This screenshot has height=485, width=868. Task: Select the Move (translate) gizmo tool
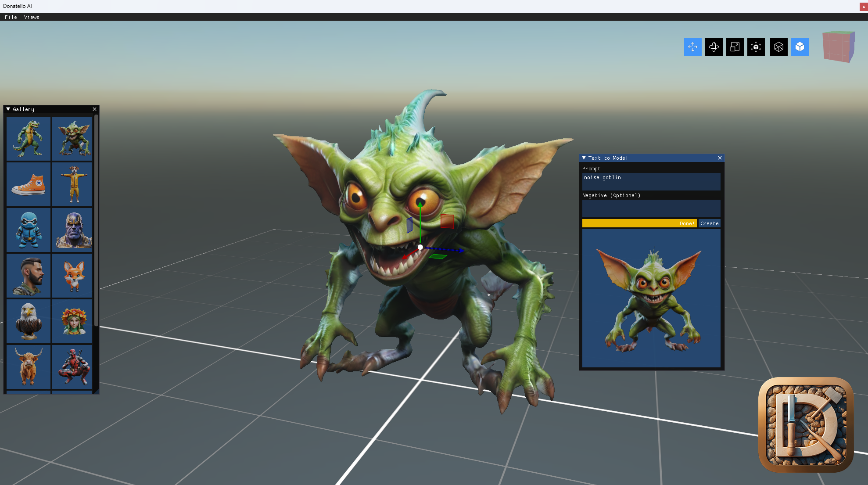(692, 47)
